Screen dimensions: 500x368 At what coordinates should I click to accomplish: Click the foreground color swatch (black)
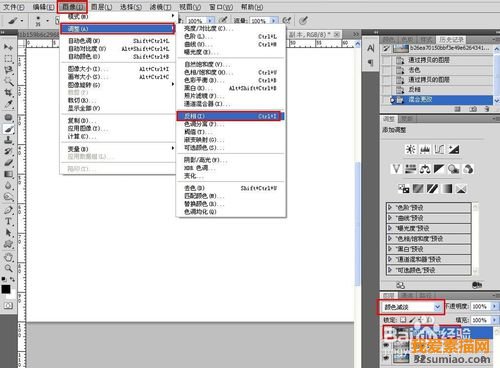6,289
